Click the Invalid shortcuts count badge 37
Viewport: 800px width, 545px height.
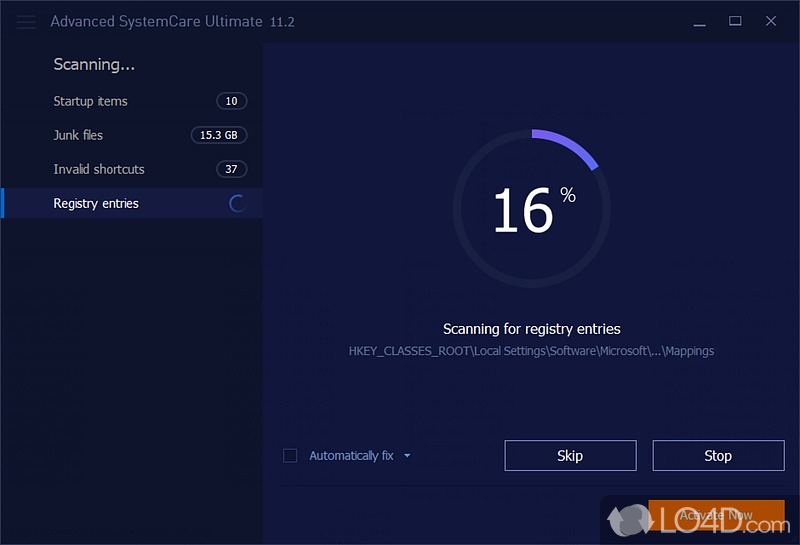(232, 169)
